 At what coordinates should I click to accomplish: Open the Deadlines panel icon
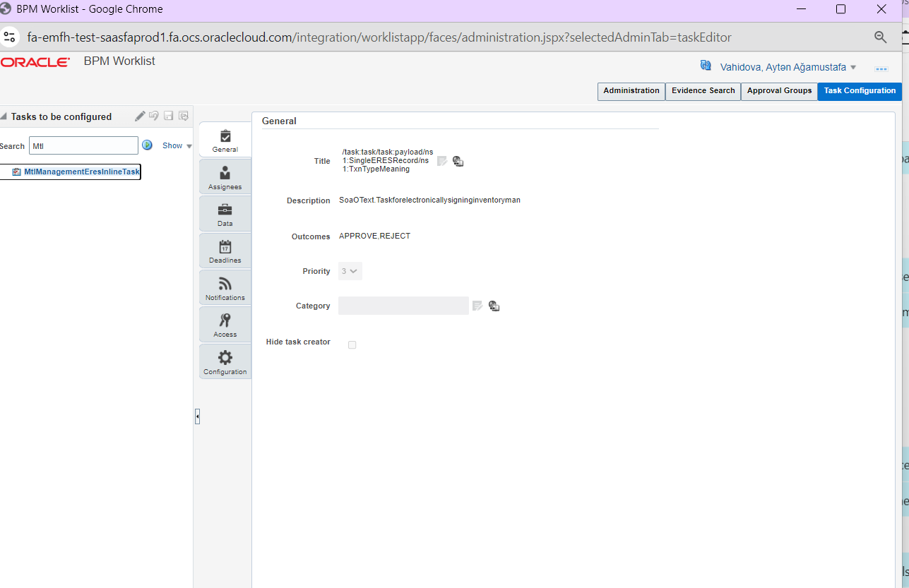pyautogui.click(x=225, y=250)
